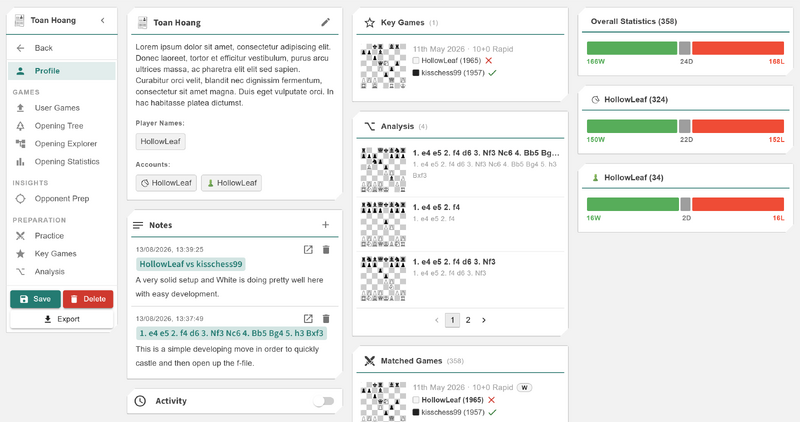
Task: Open the 1. e4 e5 note in external view
Action: pyautogui.click(x=308, y=318)
